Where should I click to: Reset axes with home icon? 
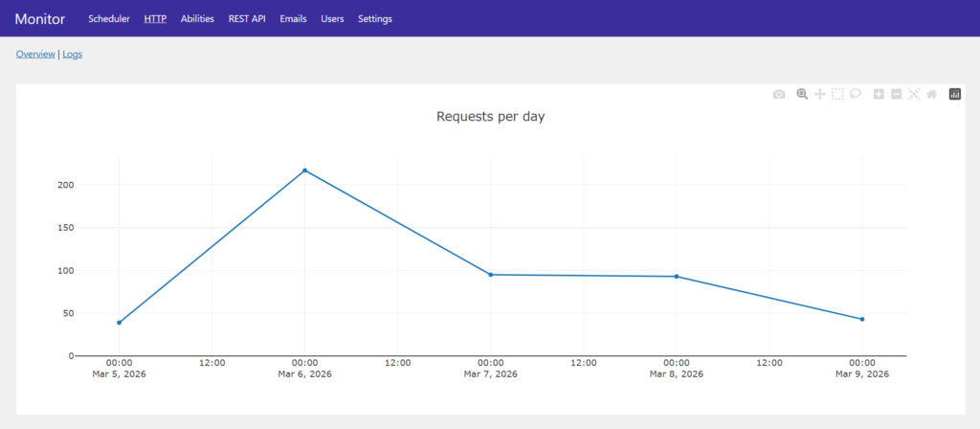(931, 94)
